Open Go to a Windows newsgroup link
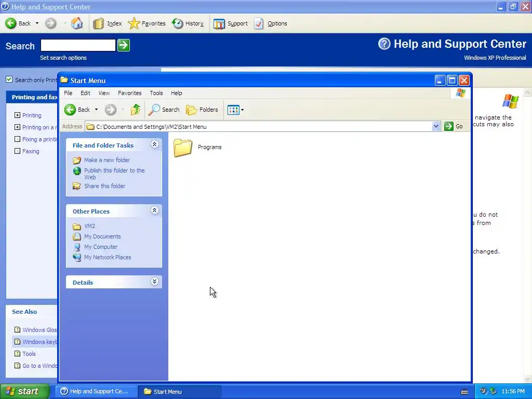Viewport: 532px width, 399px height. (x=39, y=366)
